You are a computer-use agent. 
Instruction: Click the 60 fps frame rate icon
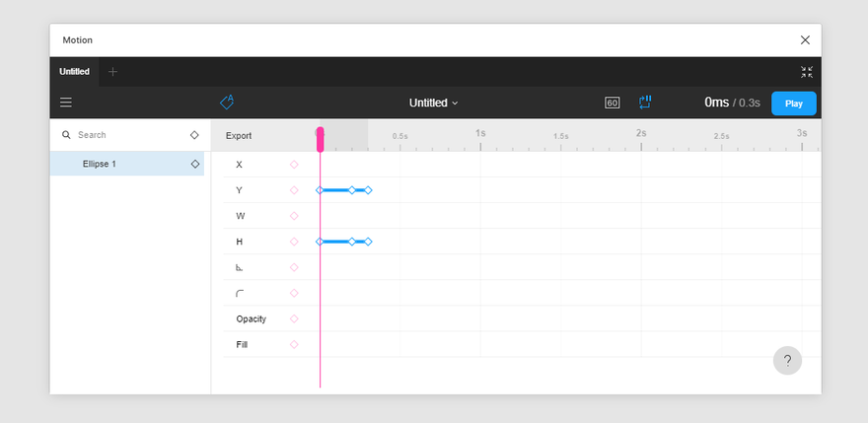pos(613,103)
